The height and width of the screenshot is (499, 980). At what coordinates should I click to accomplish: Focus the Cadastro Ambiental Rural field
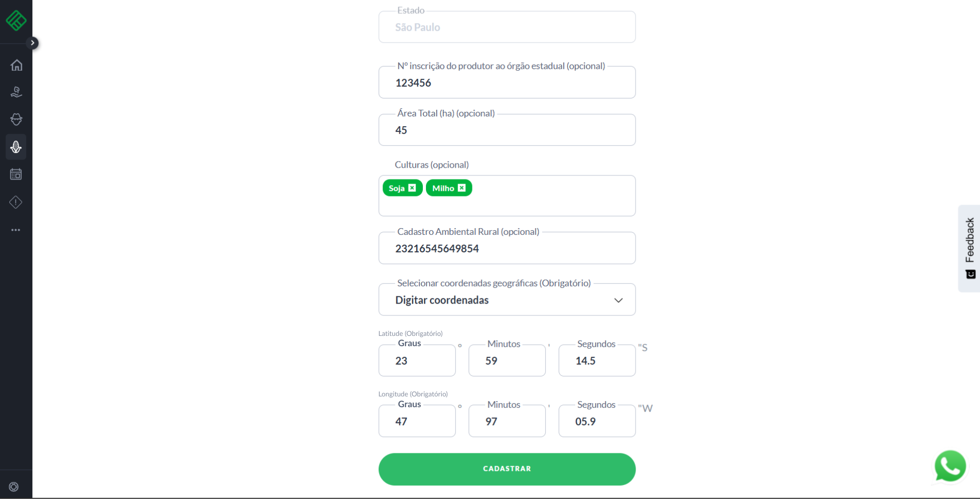pos(506,249)
